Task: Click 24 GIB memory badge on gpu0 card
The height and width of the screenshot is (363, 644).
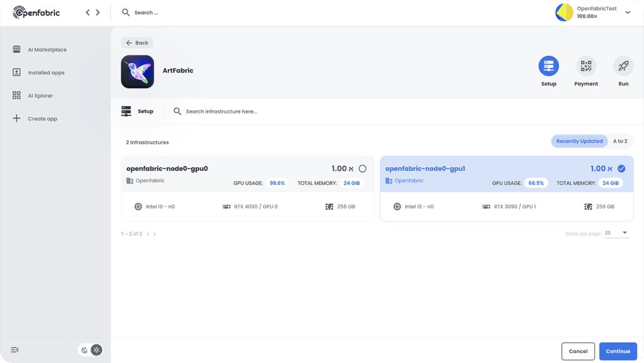Action: pos(351,183)
